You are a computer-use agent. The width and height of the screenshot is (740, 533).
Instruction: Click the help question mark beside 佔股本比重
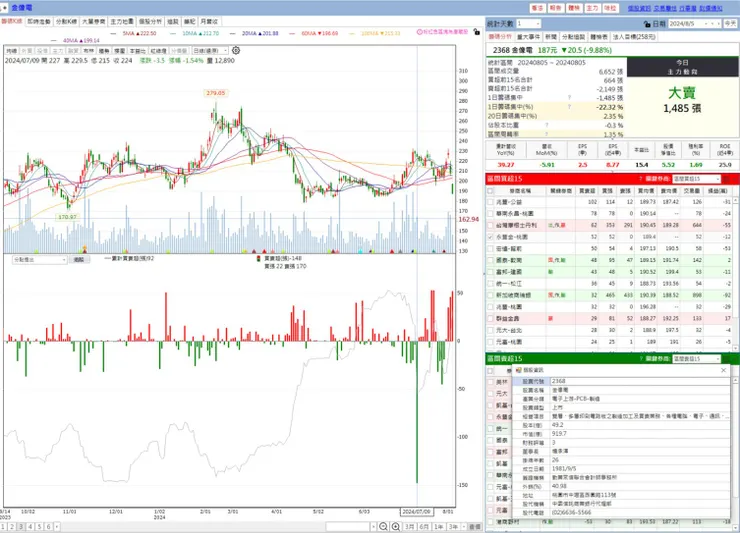point(547,125)
